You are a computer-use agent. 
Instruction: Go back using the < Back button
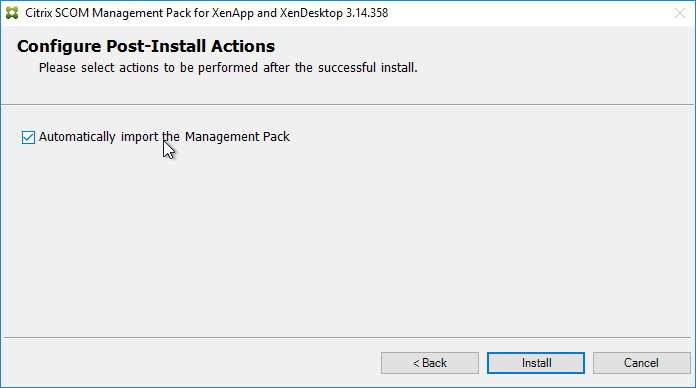430,363
